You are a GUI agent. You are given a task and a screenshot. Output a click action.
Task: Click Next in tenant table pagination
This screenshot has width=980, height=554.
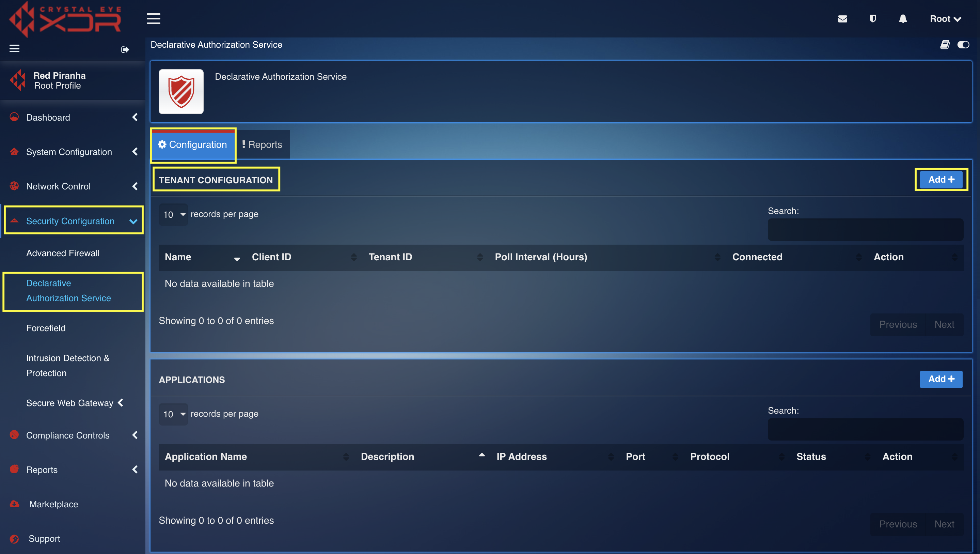[944, 324]
